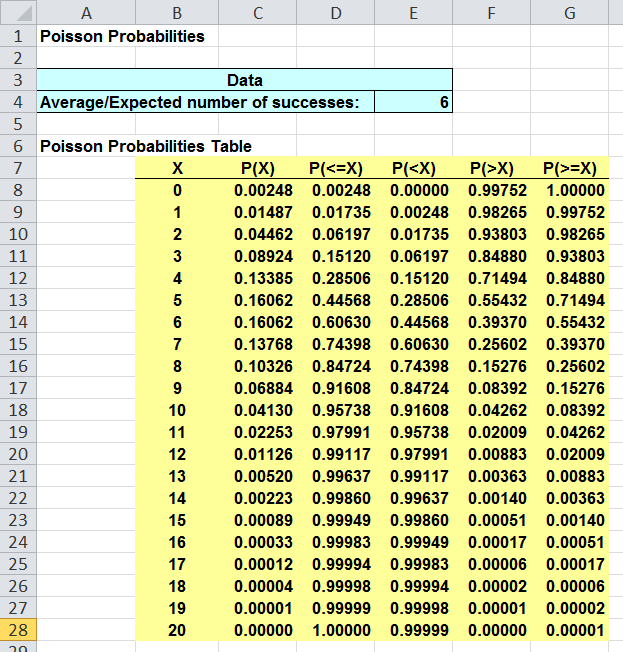Click 'Poisson Probabilities Table' heading cell
Image resolution: width=623 pixels, height=652 pixels.
coord(146,146)
